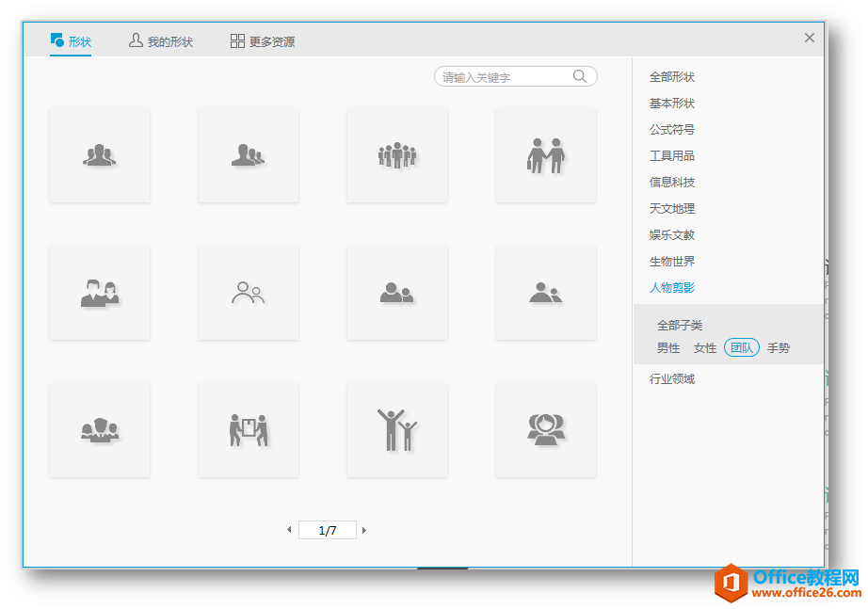
Task: Select the circled team meeting silhouette shape
Action: pyautogui.click(x=545, y=428)
